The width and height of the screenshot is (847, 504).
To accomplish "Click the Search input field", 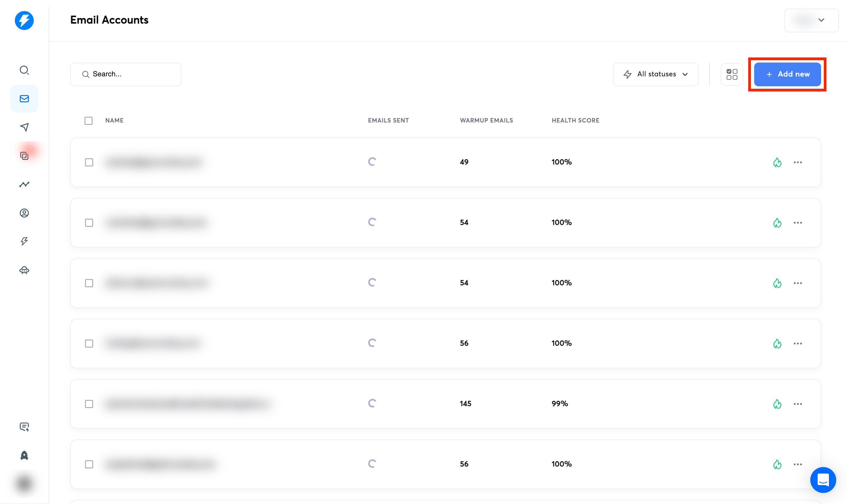I will point(126,74).
